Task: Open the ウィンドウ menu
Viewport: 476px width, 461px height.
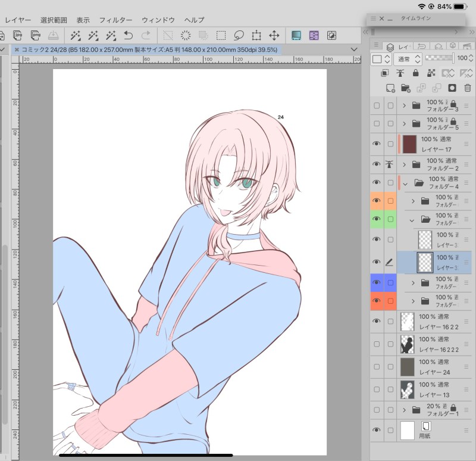Action: click(158, 20)
